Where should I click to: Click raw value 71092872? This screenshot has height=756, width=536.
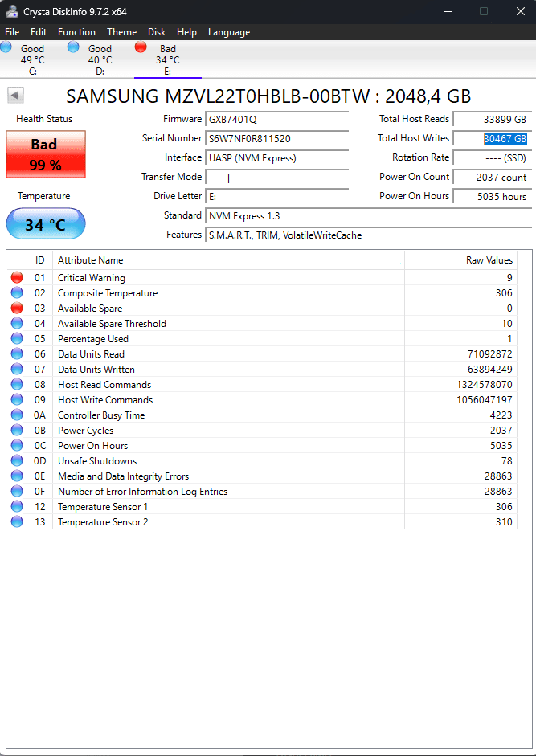point(489,353)
